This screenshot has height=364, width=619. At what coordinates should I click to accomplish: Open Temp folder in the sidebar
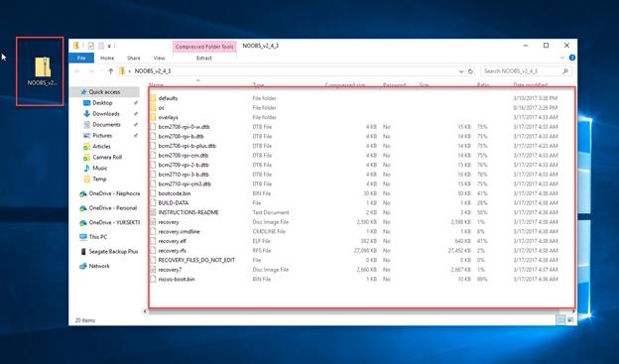pos(99,180)
